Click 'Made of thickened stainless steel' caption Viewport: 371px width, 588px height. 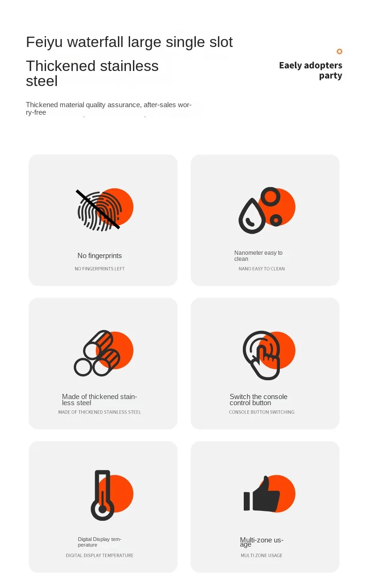pos(100,400)
